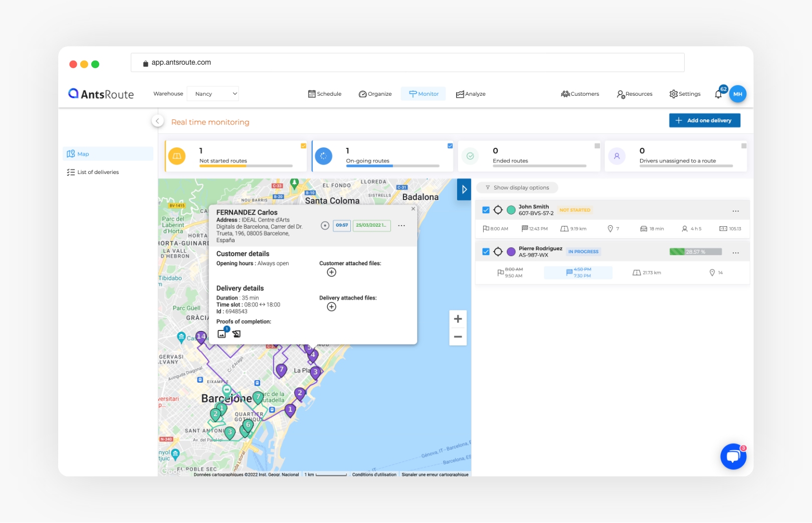Toggle the Ended routes checkbox

click(x=597, y=146)
